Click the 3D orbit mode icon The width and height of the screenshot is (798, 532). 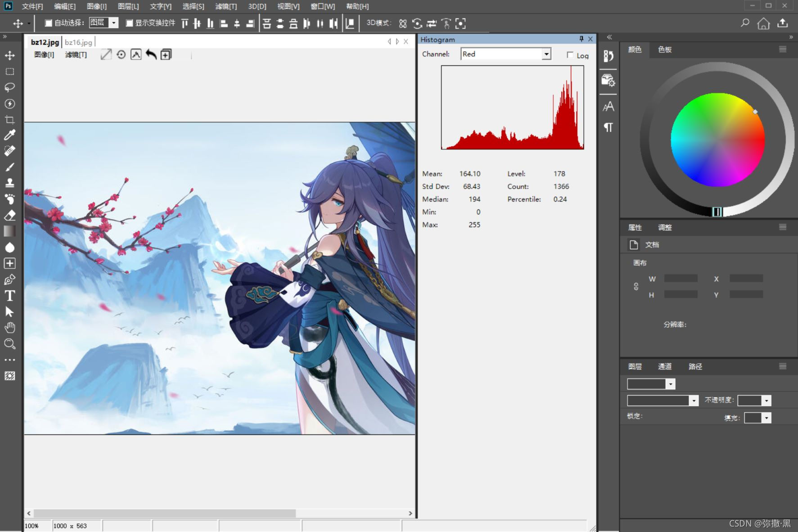pos(403,23)
